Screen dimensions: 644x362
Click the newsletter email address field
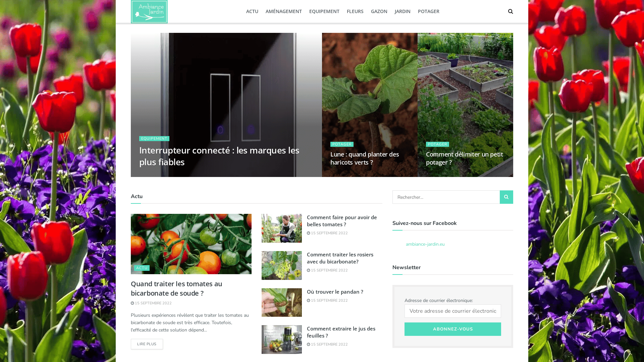(x=453, y=311)
